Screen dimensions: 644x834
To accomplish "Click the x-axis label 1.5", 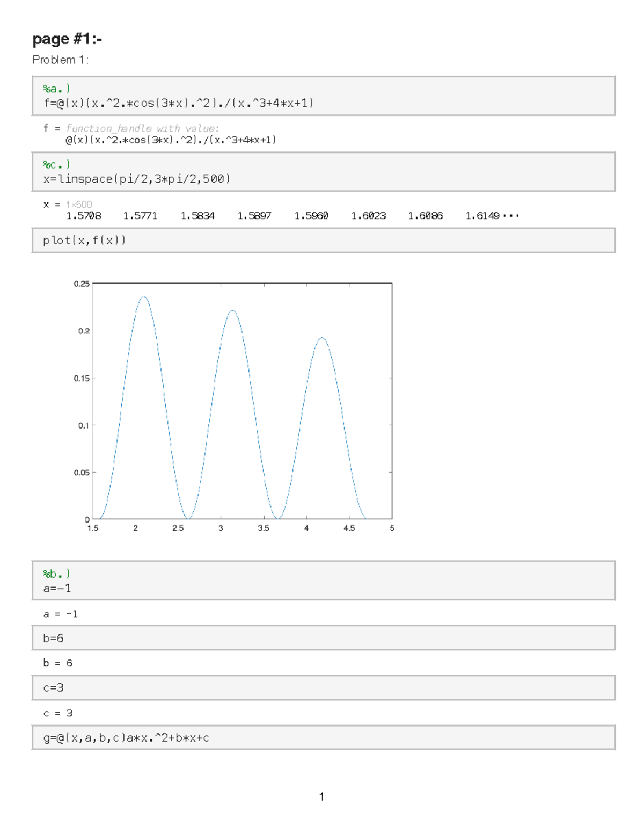I will (x=93, y=528).
